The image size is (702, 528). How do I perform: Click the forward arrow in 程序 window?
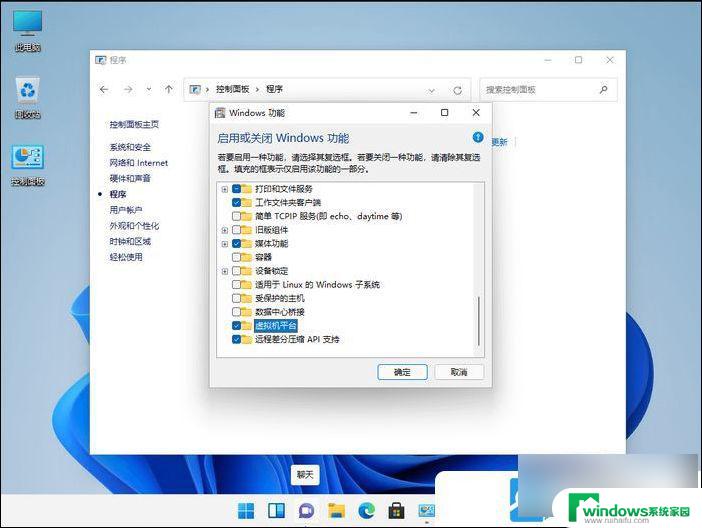point(128,90)
